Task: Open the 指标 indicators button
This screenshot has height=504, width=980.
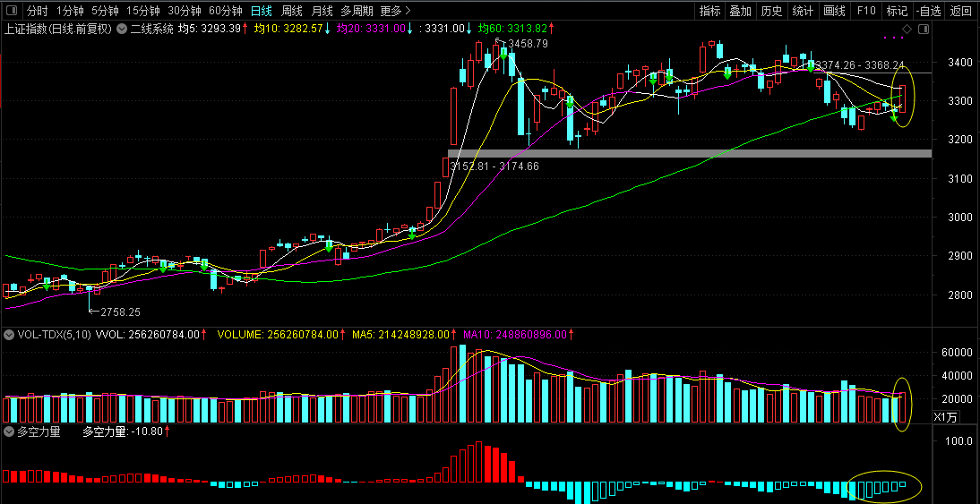Action: [709, 11]
